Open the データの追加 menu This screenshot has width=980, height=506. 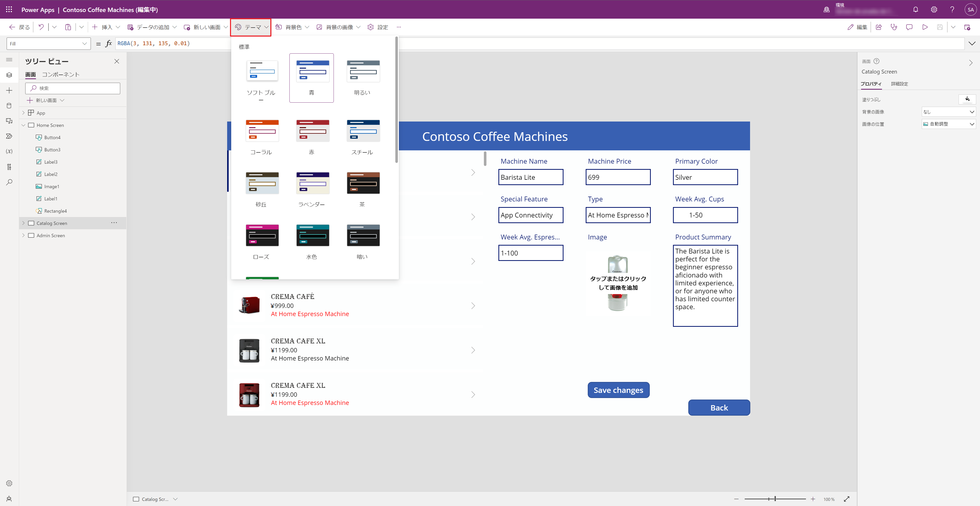click(x=152, y=27)
